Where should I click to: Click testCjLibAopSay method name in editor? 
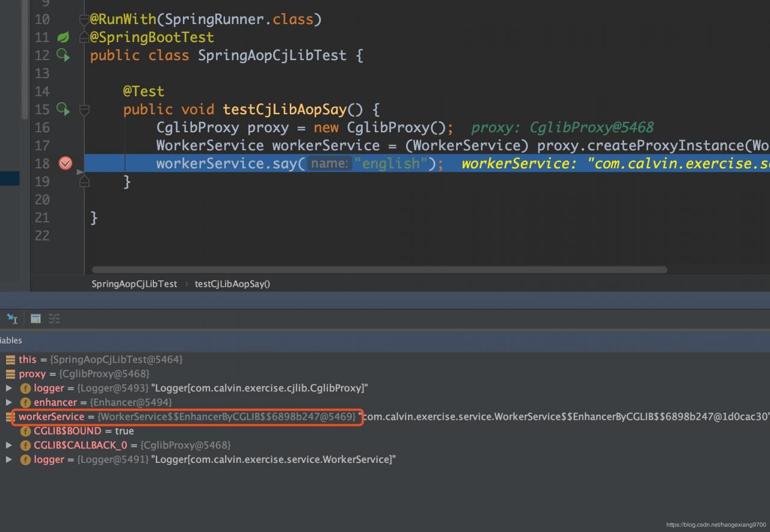[x=285, y=109]
